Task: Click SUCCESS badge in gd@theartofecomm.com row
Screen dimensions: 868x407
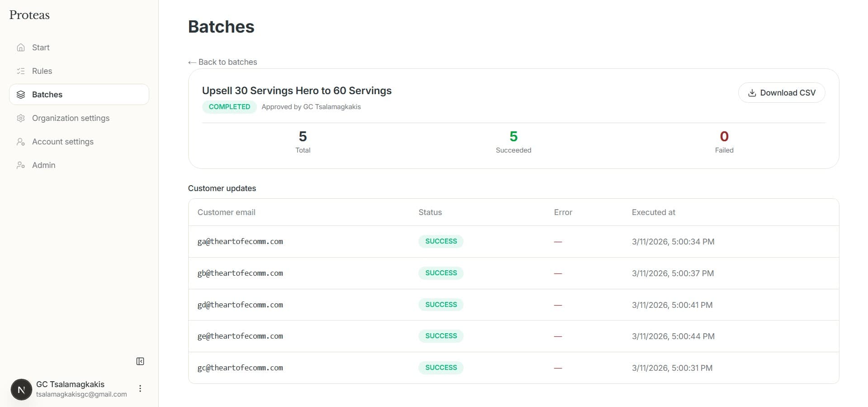Action: click(x=441, y=305)
